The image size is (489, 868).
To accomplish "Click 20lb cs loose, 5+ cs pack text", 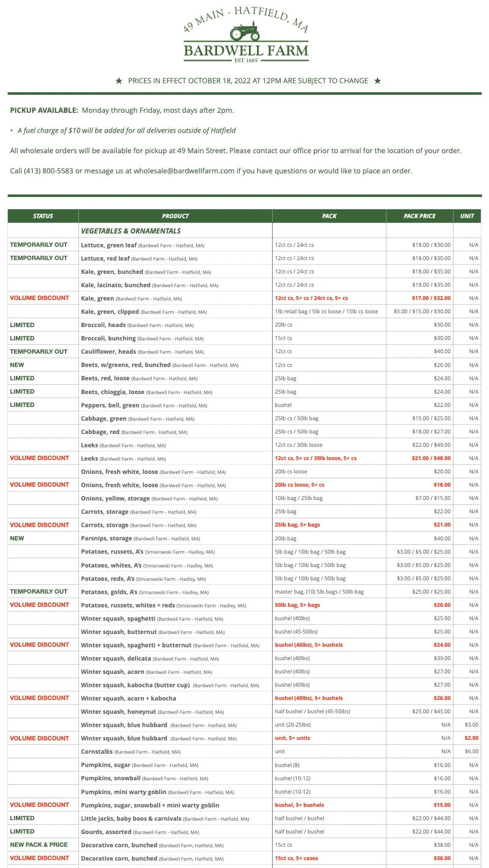I will coord(299,485).
